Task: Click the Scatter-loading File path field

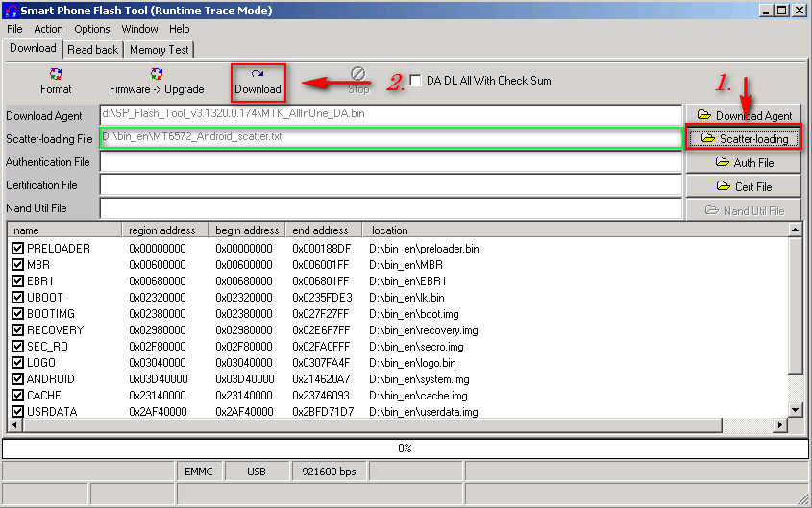Action: tap(391, 137)
